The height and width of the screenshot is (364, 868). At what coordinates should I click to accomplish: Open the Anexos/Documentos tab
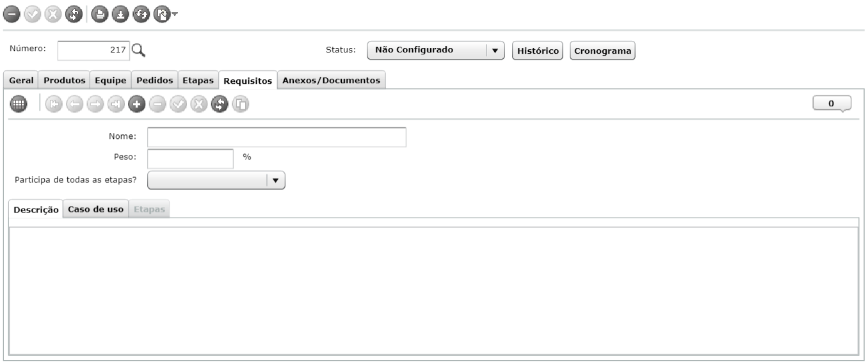(x=331, y=80)
